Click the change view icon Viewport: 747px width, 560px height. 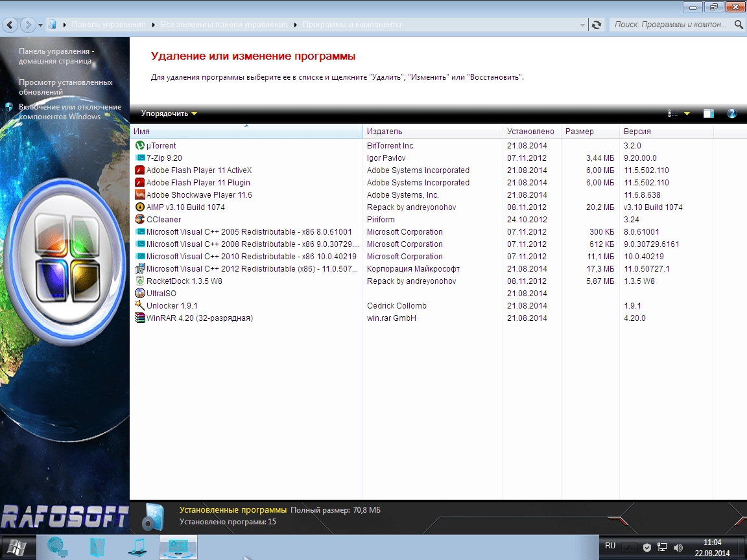(672, 113)
